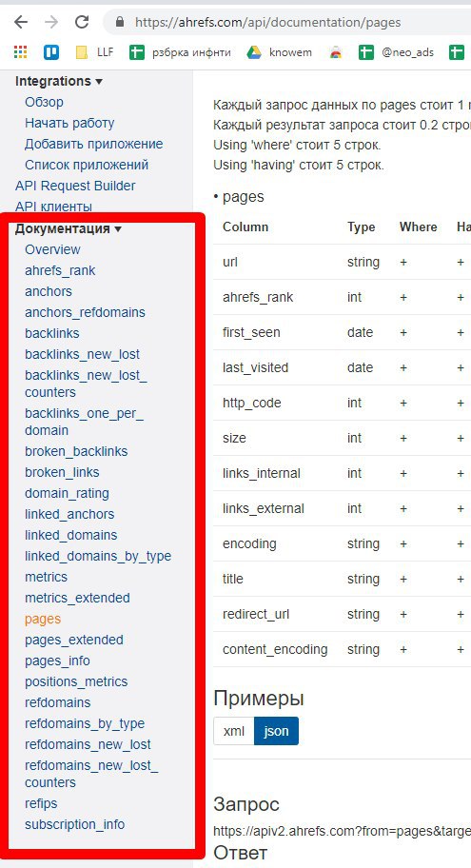
Task: Click the url cell in pages table
Action: pos(229,262)
